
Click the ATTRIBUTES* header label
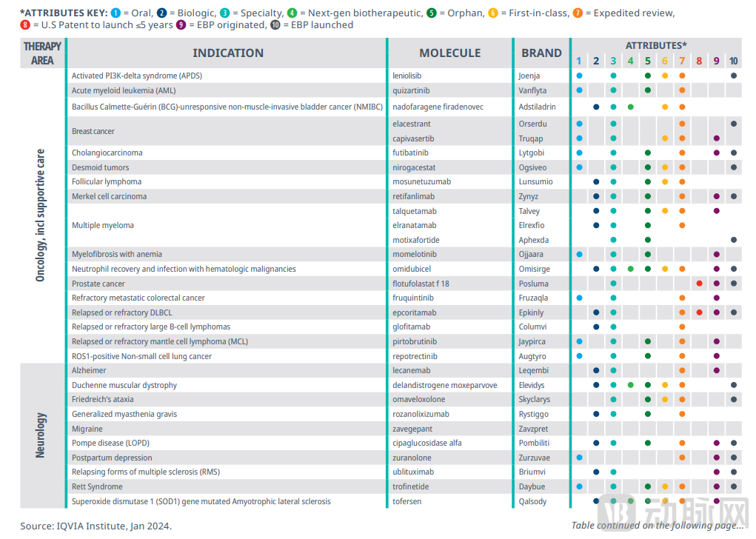pyautogui.click(x=656, y=45)
